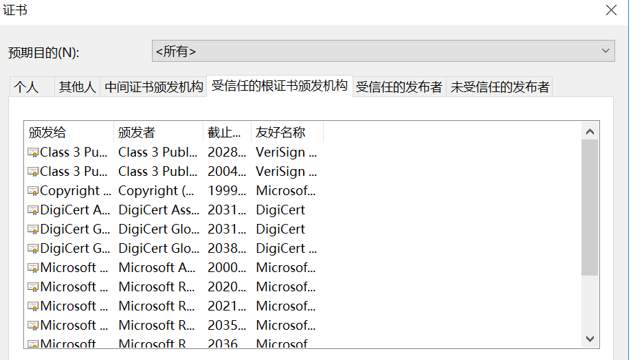Image resolution: width=644 pixels, height=360 pixels.
Task: Click friendly name VeriSign ... in 2028 row
Action: coord(287,153)
